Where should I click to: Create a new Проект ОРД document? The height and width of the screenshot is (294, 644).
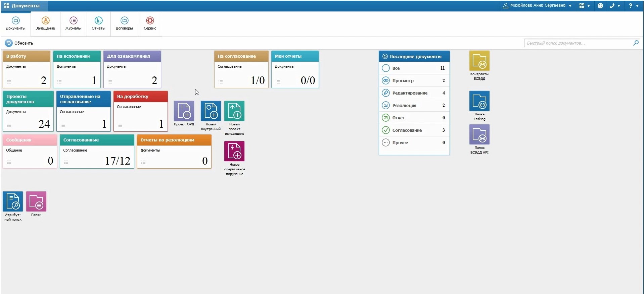(x=184, y=111)
